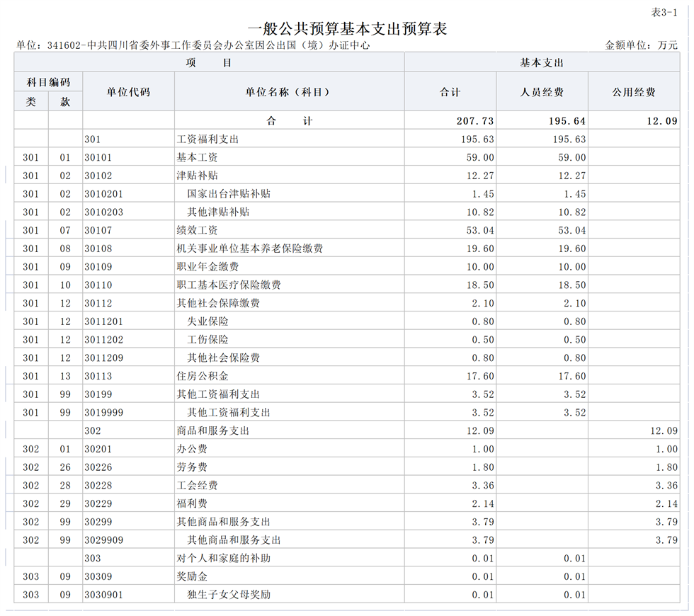Select the total 人员经费 value 195.64
This screenshot has width=694, height=616.
(x=567, y=121)
